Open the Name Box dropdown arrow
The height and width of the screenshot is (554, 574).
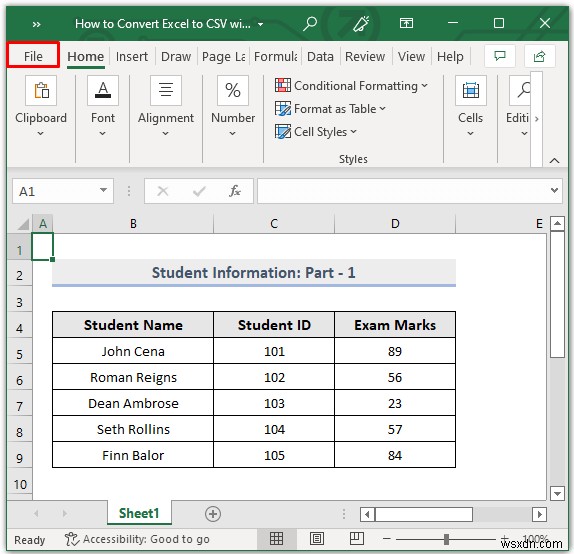tap(104, 190)
